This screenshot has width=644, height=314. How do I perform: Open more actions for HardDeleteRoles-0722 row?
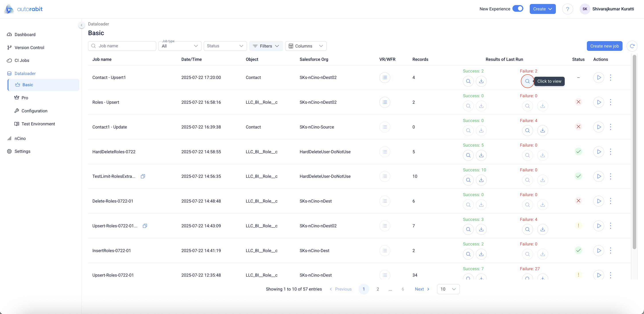click(610, 152)
